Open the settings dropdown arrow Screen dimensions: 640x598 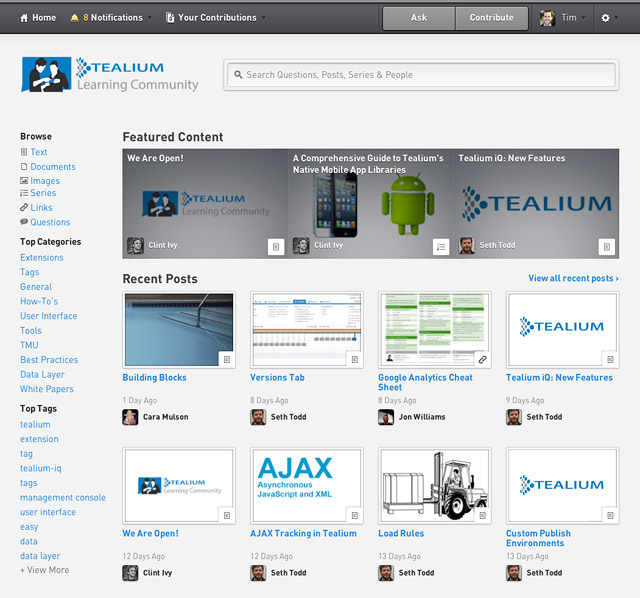point(616,18)
